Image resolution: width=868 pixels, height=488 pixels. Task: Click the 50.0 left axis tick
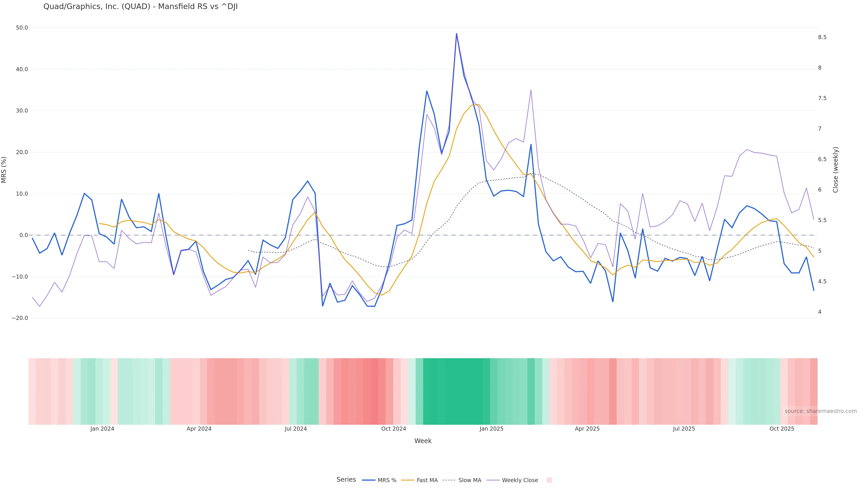tap(22, 28)
